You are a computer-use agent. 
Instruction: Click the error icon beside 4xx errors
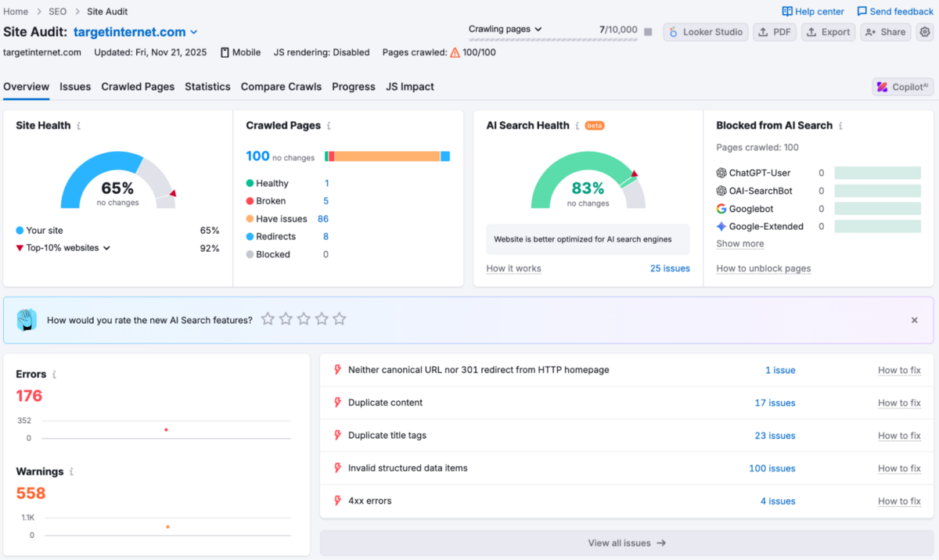[338, 501]
